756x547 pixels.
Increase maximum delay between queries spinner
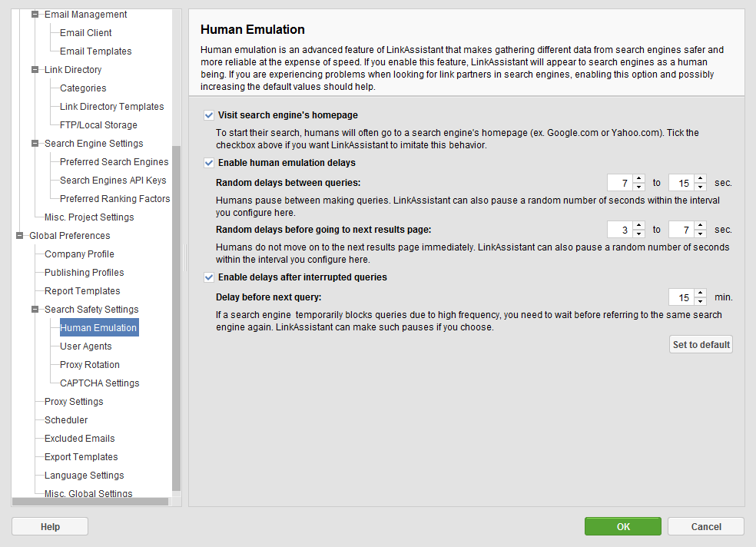[701, 179]
